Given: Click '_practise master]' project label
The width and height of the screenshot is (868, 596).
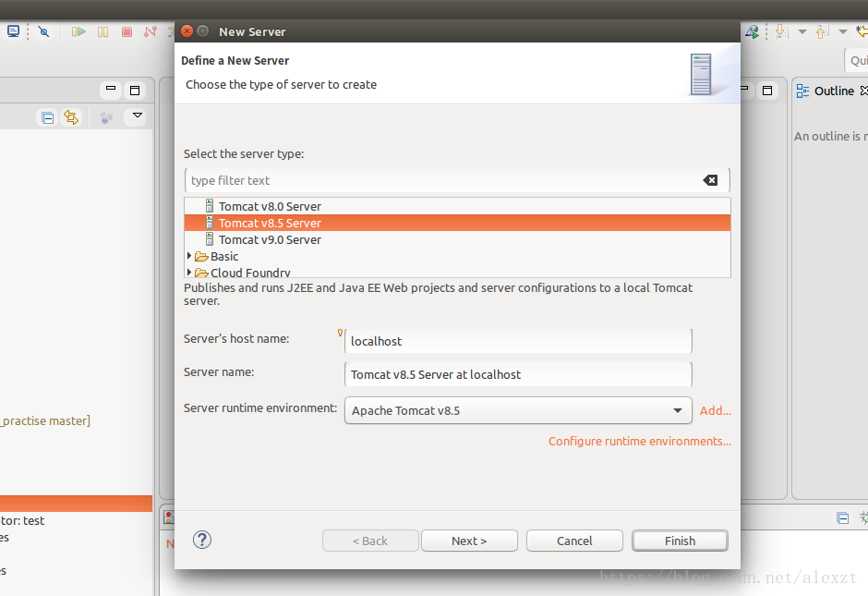Looking at the screenshot, I should (x=45, y=421).
